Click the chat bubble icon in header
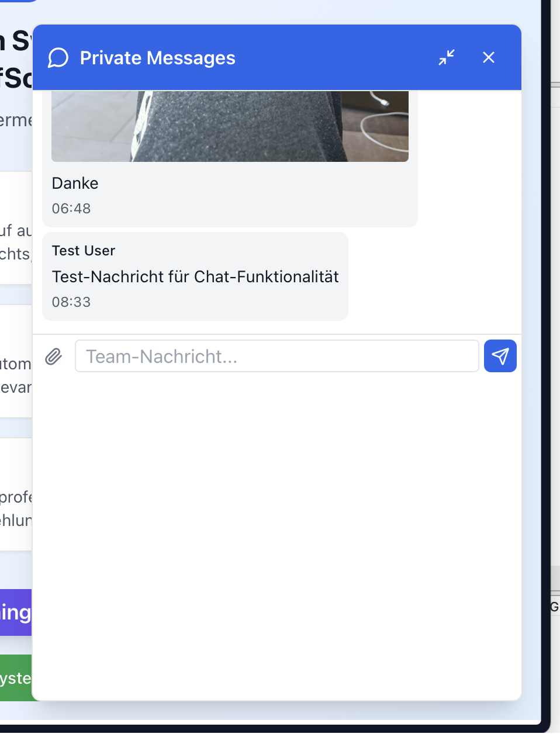The image size is (560, 734). coord(58,58)
